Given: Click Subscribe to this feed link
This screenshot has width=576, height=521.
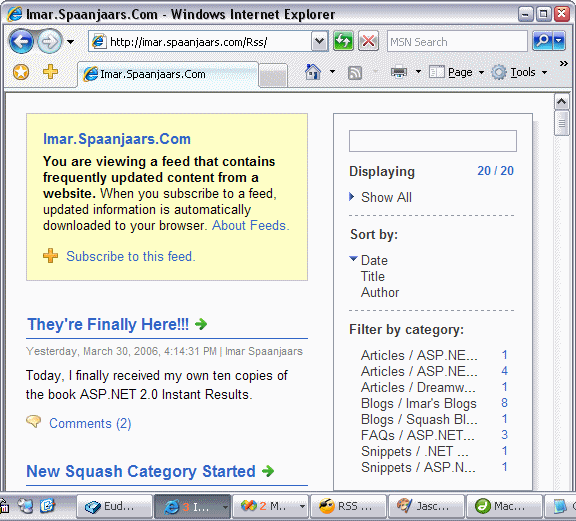Looking at the screenshot, I should [131, 256].
